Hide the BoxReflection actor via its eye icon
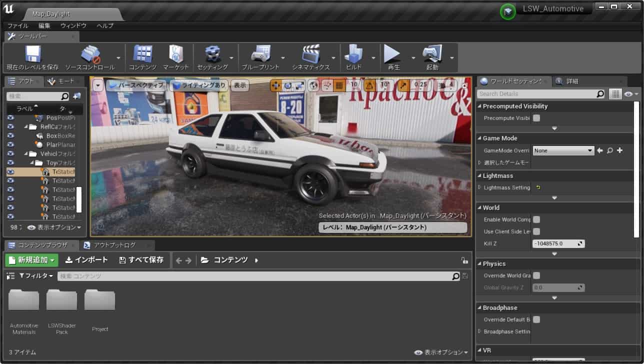 (10, 136)
